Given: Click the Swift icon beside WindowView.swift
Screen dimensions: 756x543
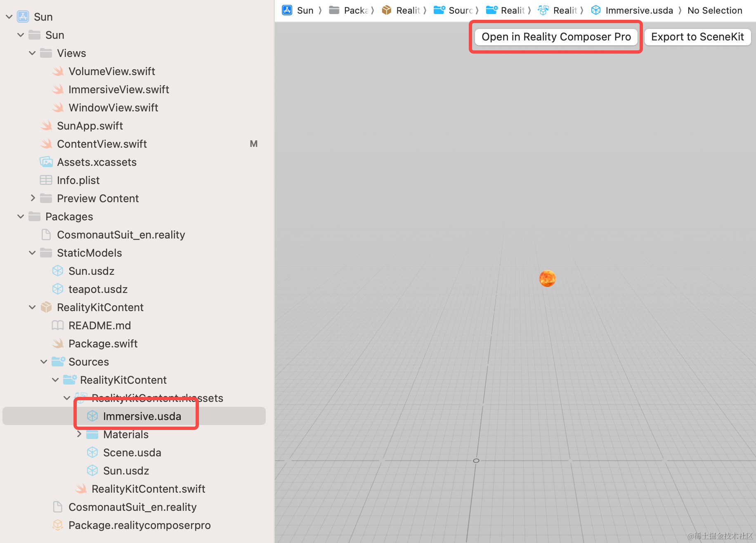Looking at the screenshot, I should [58, 108].
